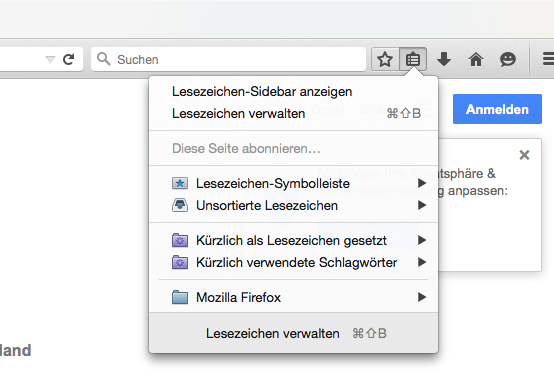This screenshot has height=383, width=554.
Task: Open Lesezeichen-Symbolleiste submenu
Action: pyautogui.click(x=293, y=183)
